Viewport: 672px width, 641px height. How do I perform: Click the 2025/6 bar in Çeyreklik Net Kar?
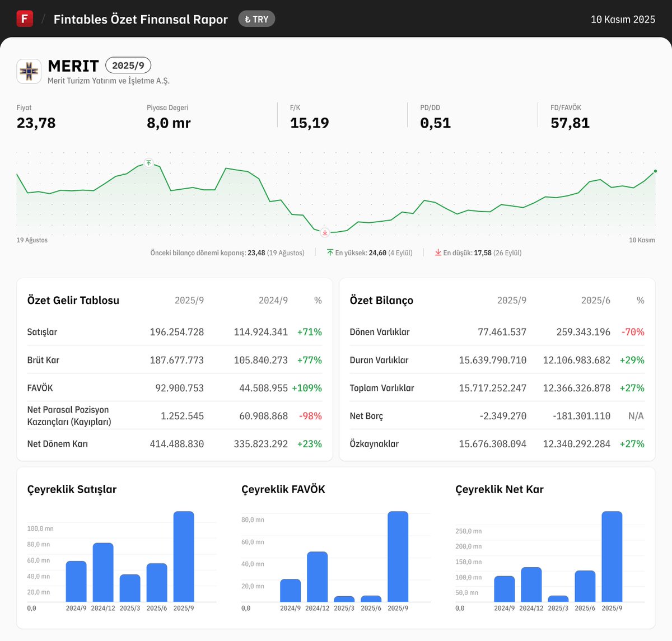coord(585,586)
